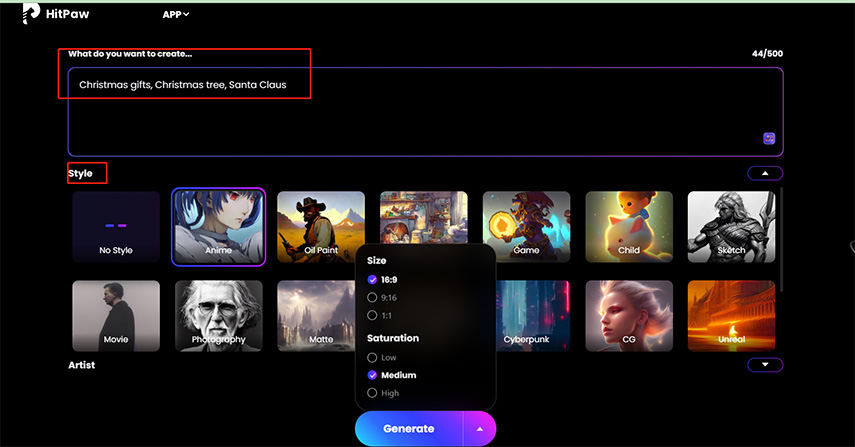
Task: Click into the prompt text field
Action: (x=425, y=111)
